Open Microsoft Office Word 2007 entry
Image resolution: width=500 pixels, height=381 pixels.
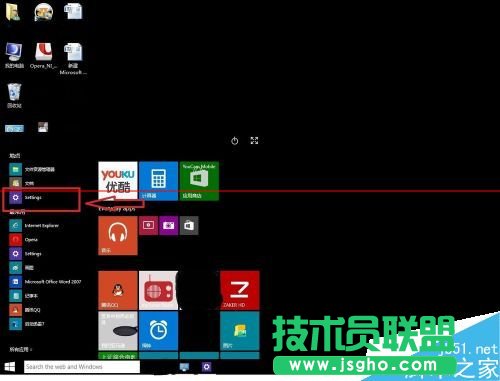pos(45,282)
